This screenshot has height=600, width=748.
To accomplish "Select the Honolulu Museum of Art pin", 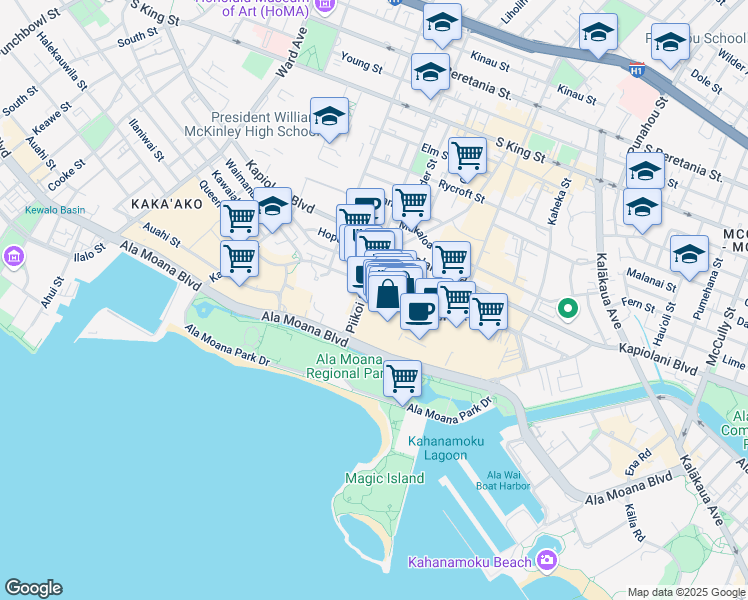I will click(x=326, y=5).
